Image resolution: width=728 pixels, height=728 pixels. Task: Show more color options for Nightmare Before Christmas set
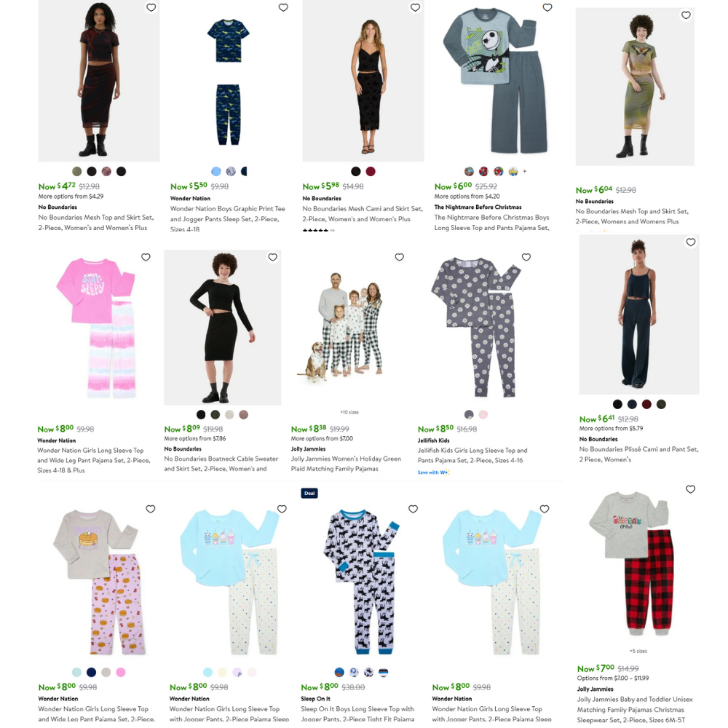click(525, 171)
